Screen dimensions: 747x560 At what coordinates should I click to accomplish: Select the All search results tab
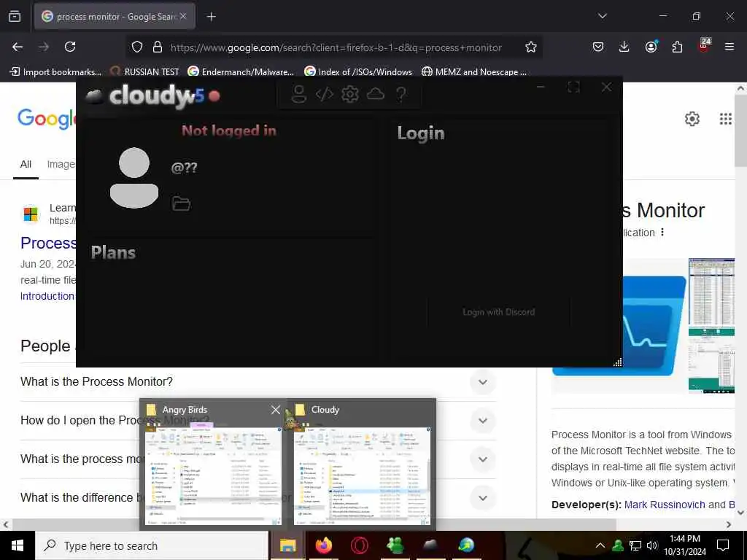26,164
